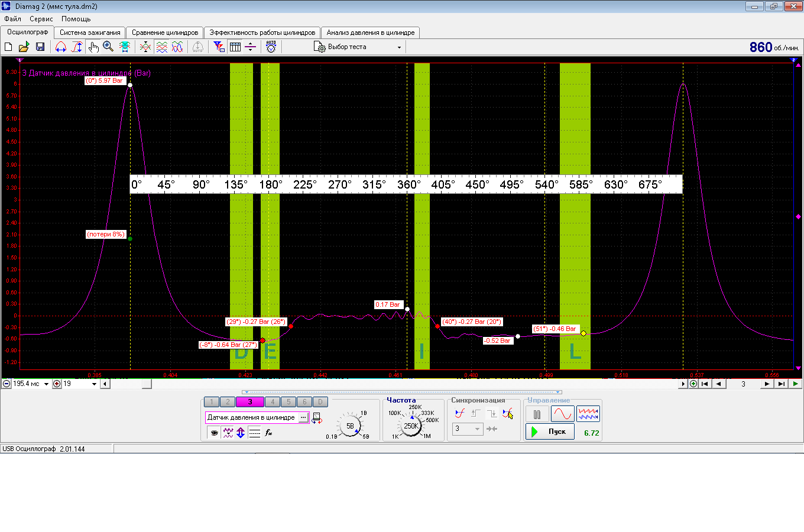Screen dimensions: 804x532
Task: Select active channel 3 button
Action: (x=249, y=402)
